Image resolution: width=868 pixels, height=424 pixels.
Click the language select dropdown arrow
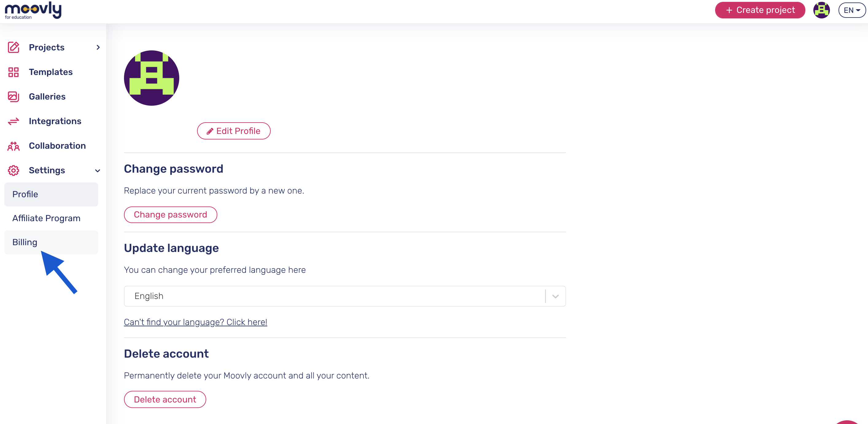click(555, 296)
